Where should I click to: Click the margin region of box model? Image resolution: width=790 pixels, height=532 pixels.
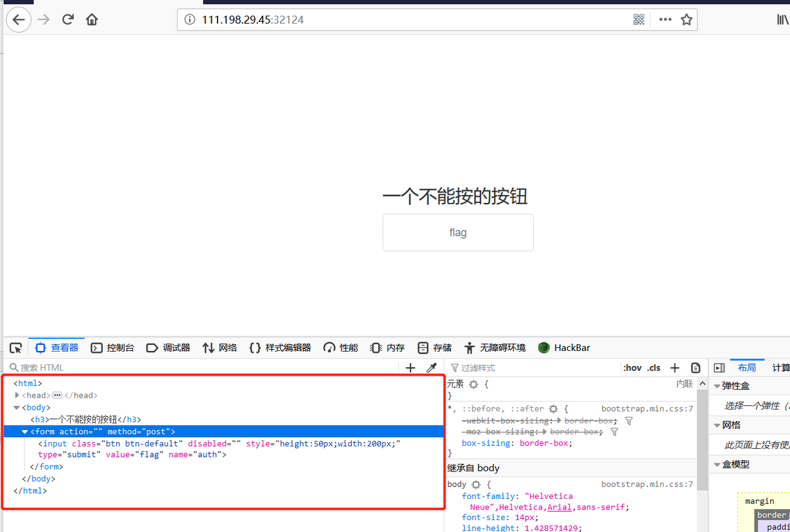click(x=759, y=501)
